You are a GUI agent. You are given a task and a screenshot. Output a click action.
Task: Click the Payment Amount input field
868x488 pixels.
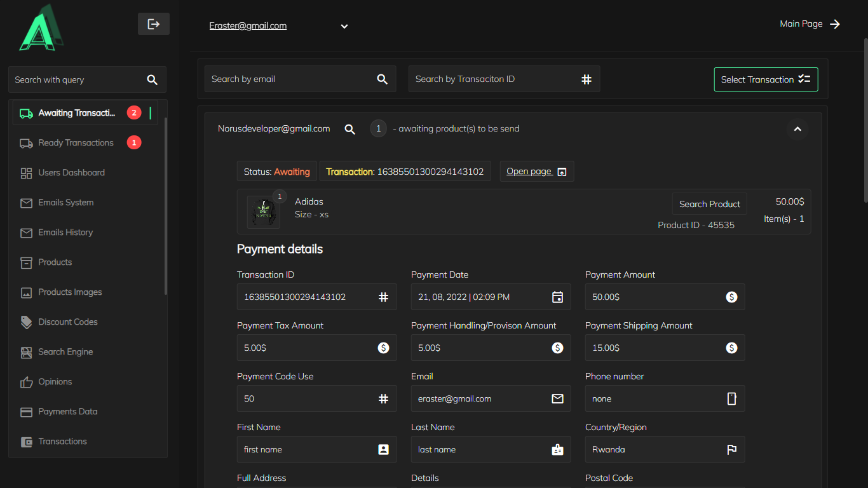coord(654,297)
